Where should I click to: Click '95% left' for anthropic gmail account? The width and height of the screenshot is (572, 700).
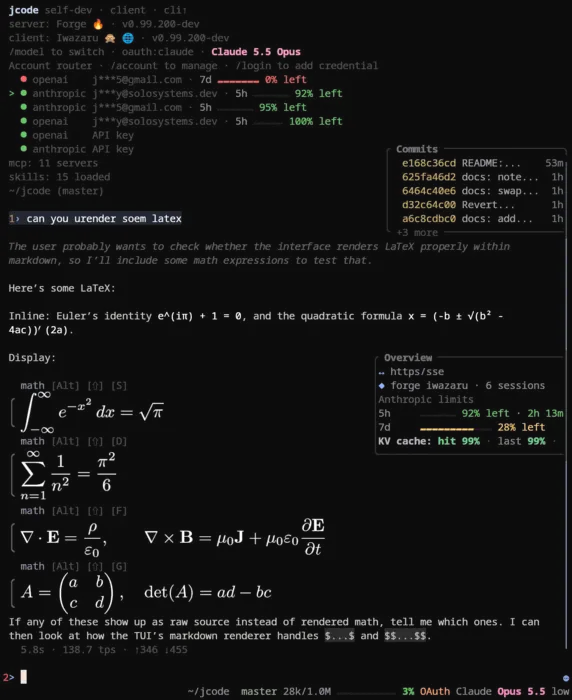[x=283, y=107]
